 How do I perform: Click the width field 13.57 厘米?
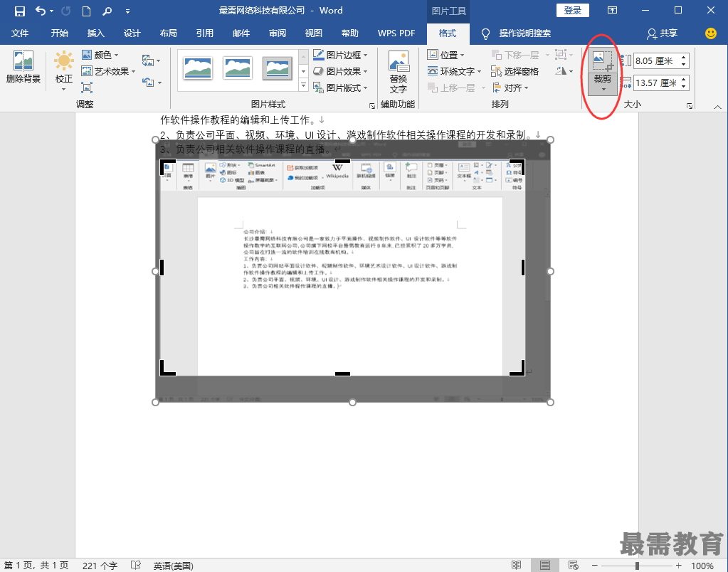tap(655, 83)
